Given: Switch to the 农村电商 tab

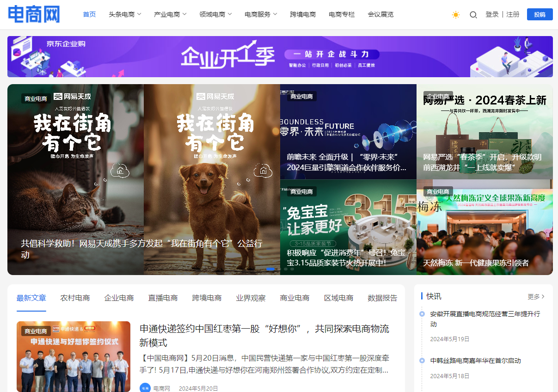Looking at the screenshot, I should (75, 298).
